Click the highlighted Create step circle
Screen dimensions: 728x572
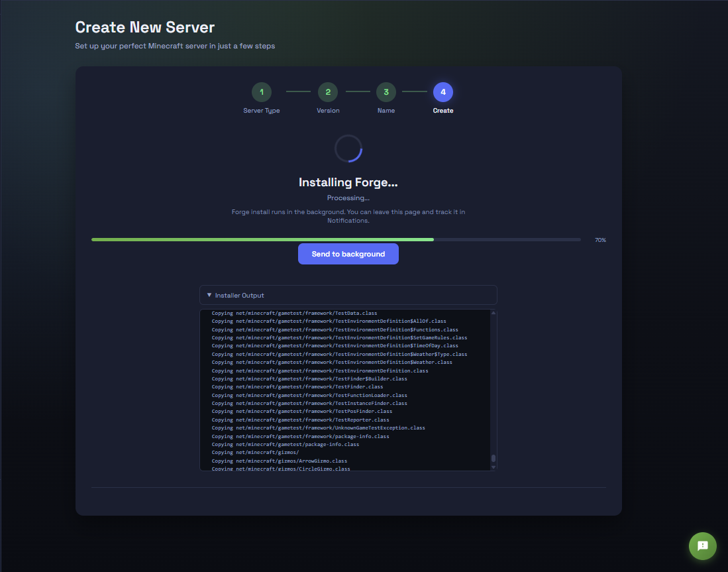(x=443, y=92)
